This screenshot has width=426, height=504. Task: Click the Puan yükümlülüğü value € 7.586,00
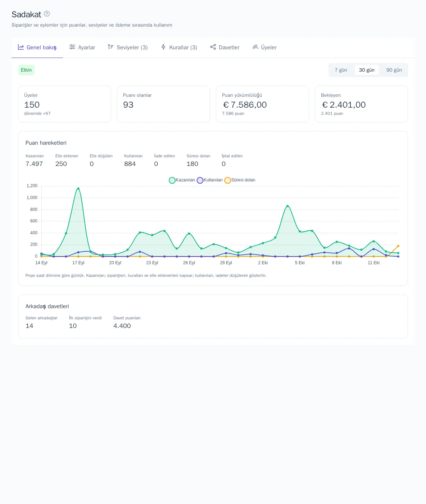[x=245, y=105]
